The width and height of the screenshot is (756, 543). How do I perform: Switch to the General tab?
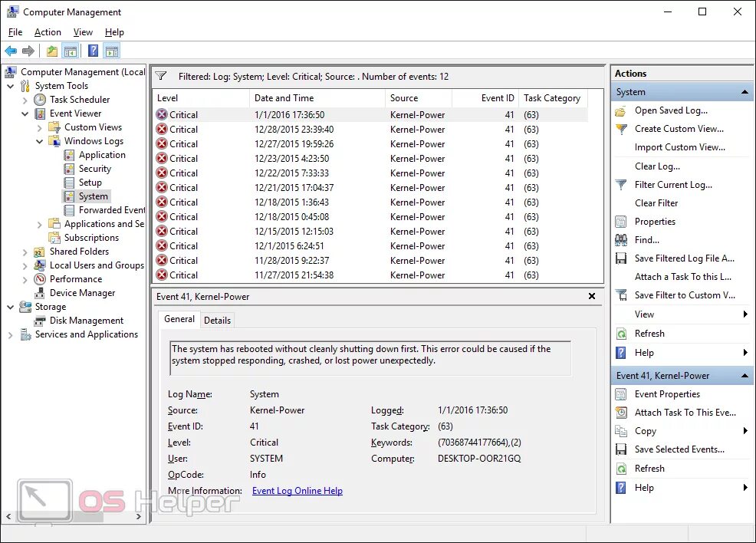click(x=179, y=319)
